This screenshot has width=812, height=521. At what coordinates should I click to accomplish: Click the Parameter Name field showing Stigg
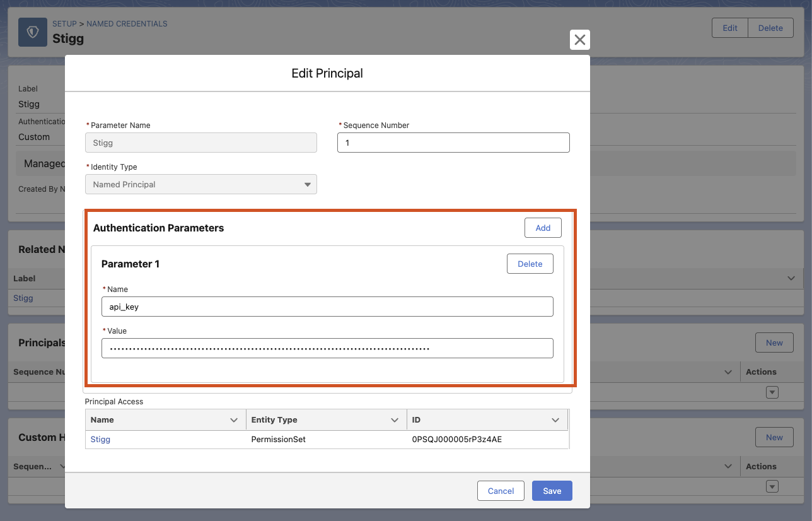click(x=201, y=143)
